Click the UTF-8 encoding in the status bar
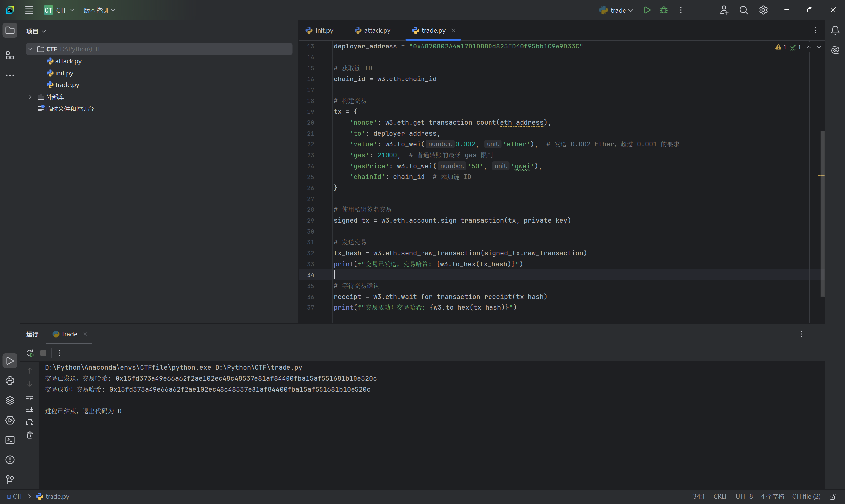This screenshot has height=504, width=845. [744, 496]
